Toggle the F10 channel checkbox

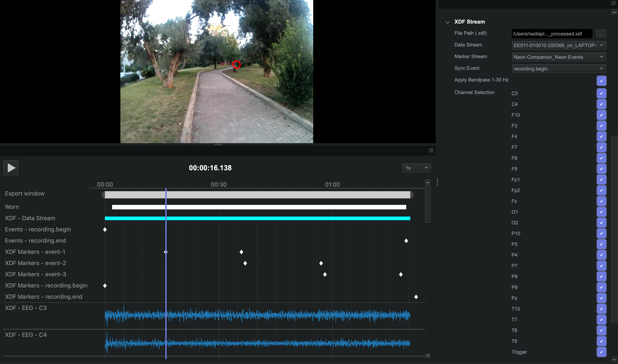click(x=601, y=115)
